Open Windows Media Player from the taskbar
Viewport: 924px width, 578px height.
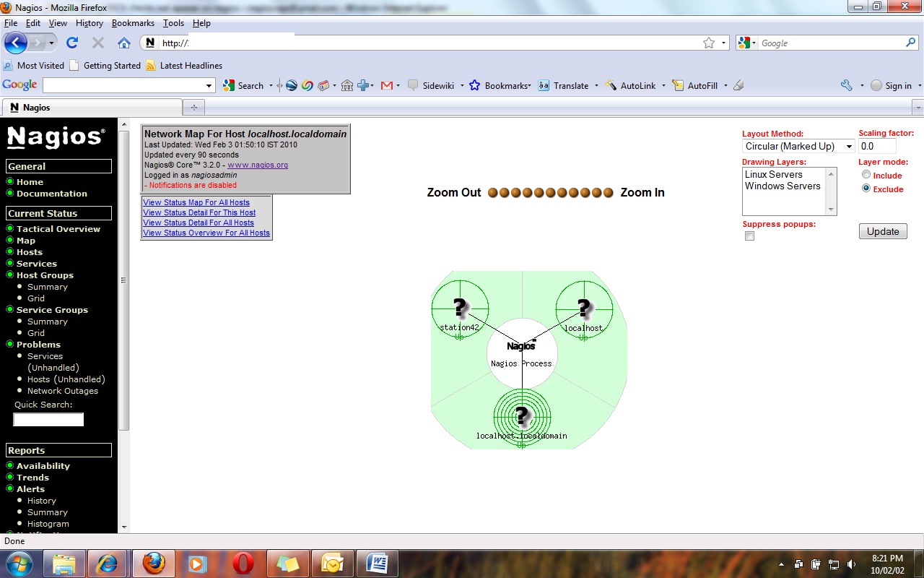[197, 563]
